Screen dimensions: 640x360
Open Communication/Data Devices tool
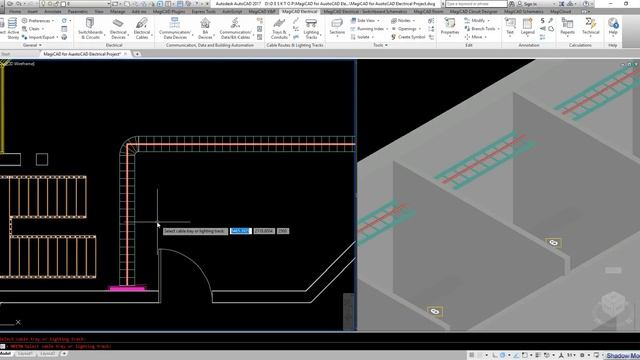coord(175,28)
